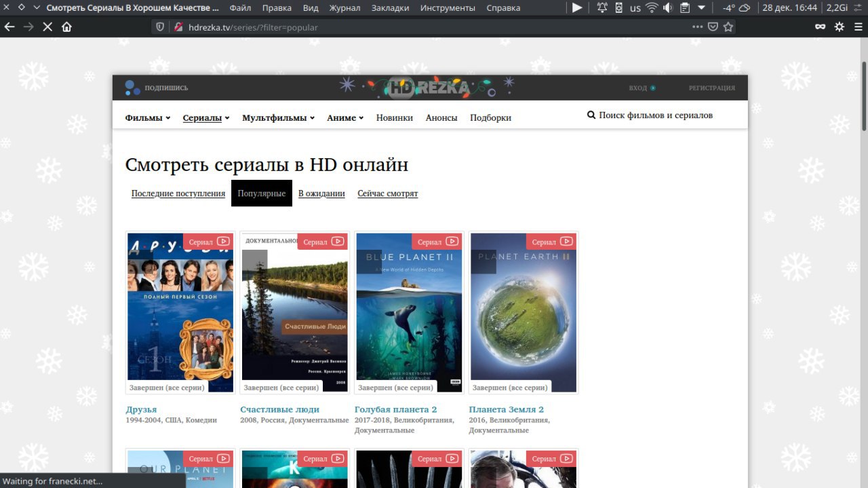The image size is (868, 488).
Task: Click the Друзья title link
Action: pos(141,409)
